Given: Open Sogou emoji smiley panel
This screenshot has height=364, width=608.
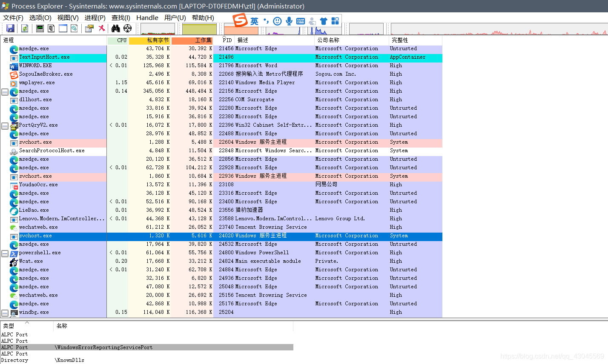Looking at the screenshot, I should 277,21.
